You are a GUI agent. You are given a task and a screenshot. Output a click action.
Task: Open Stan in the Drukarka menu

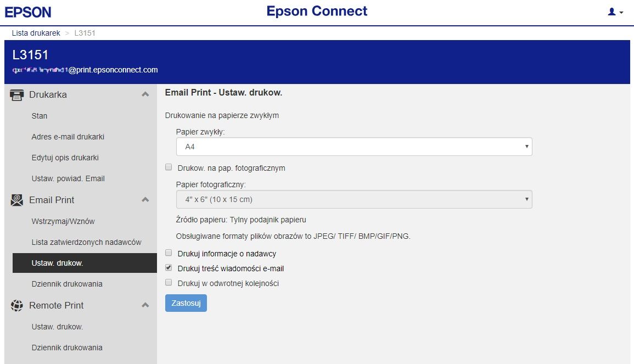[39, 116]
